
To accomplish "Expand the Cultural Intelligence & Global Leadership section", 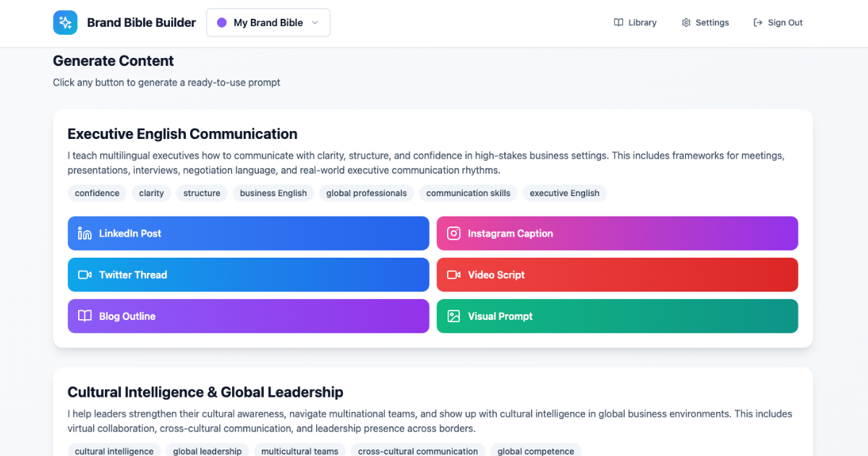I will [205, 392].
